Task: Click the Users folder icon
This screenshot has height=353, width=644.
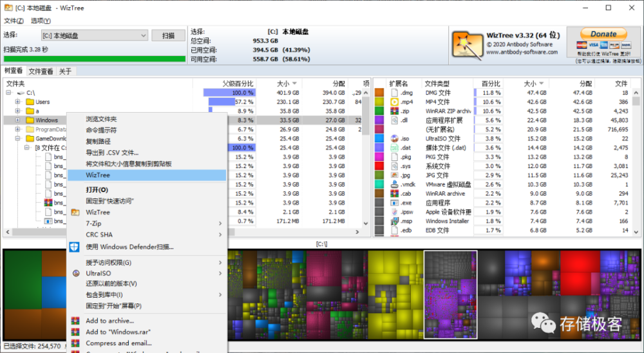Action: pyautogui.click(x=30, y=102)
